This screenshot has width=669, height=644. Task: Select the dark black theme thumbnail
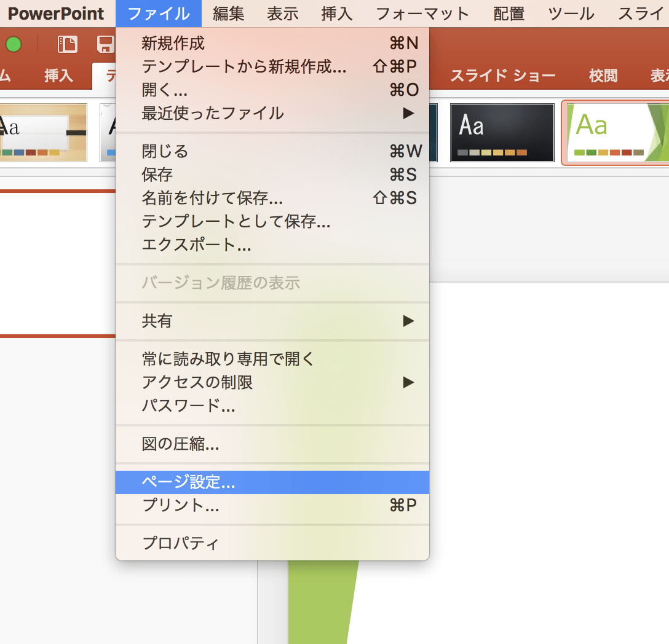point(502,133)
